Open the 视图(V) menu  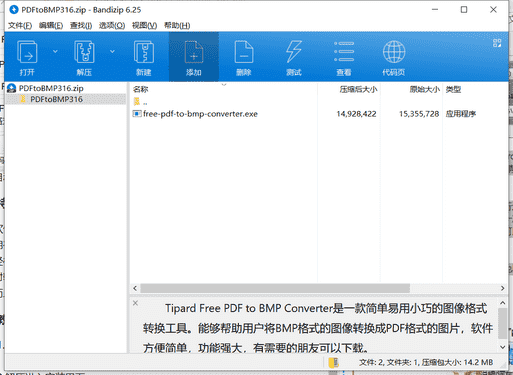[x=144, y=25]
